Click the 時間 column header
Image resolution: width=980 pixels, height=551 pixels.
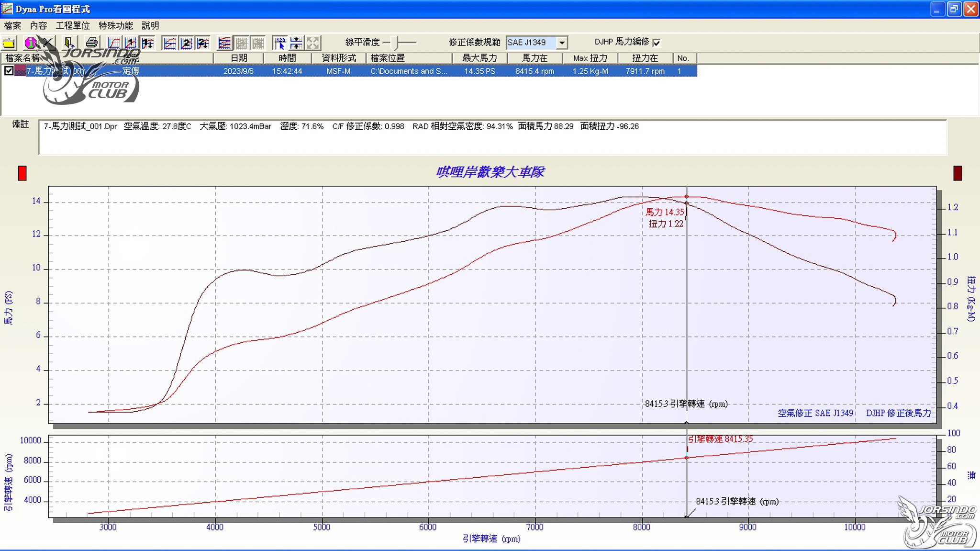pos(287,58)
